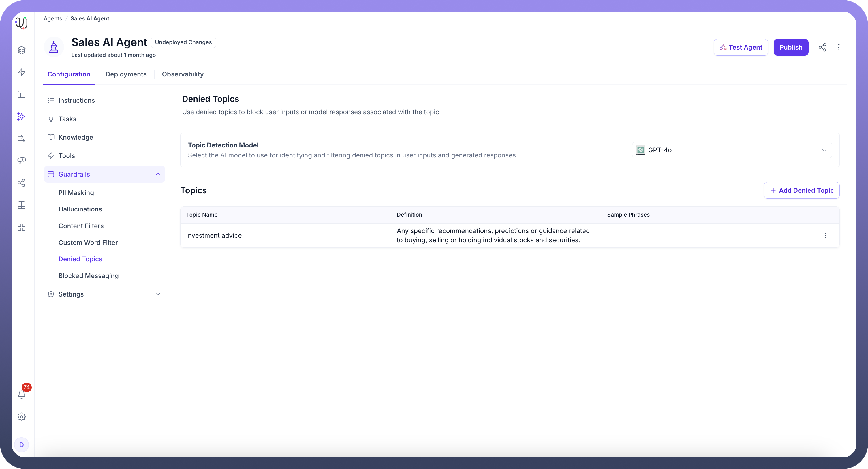The height and width of the screenshot is (469, 868).
Task: Click the share icon beside Publish
Action: click(x=822, y=47)
